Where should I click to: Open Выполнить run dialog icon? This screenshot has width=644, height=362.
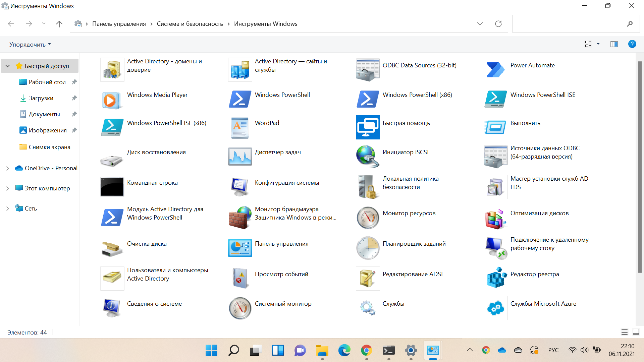495,127
